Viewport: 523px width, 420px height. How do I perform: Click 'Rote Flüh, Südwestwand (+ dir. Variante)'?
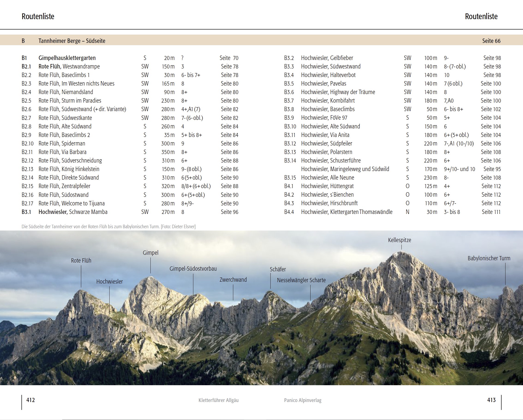(82, 109)
